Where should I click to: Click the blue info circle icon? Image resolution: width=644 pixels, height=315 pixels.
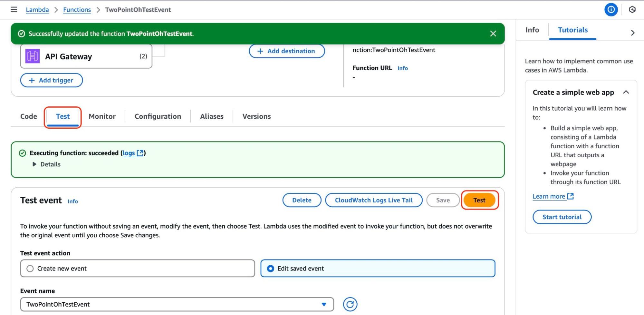pos(611,10)
